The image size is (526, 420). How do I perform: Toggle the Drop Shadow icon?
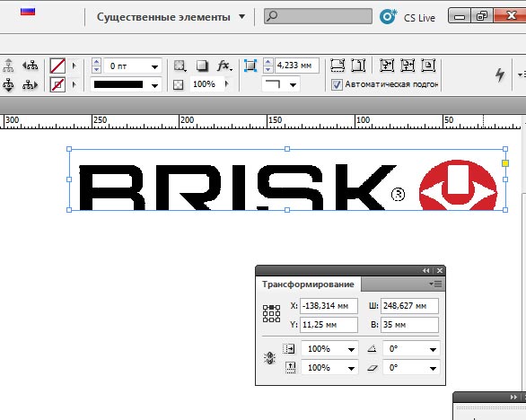(202, 66)
